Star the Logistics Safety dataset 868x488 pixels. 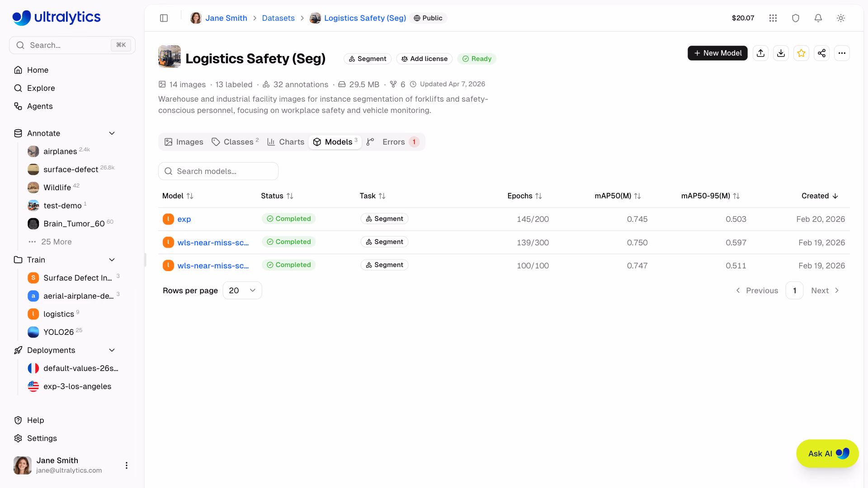[802, 53]
